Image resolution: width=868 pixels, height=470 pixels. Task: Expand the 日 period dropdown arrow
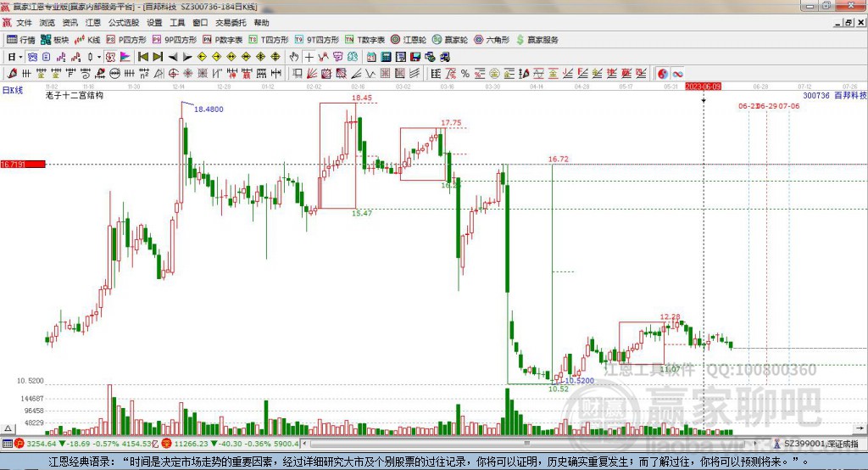pyautogui.click(x=20, y=57)
